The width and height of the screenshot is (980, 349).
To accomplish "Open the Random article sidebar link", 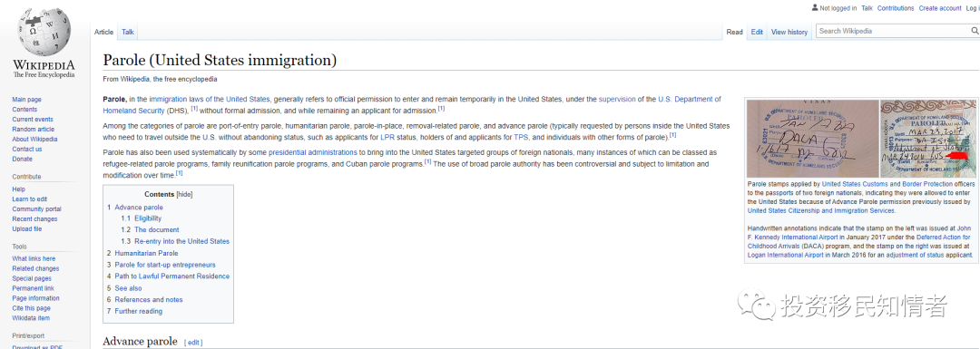I will pos(34,130).
